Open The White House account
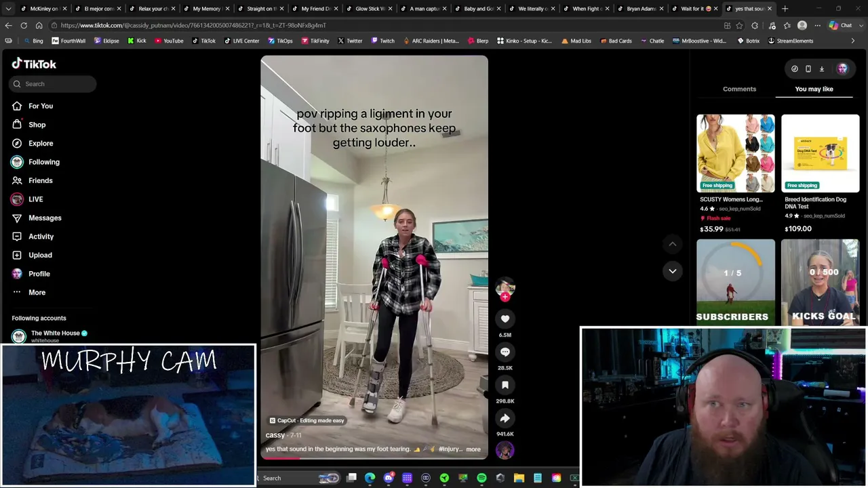Viewport: 868px width, 488px height. pos(50,335)
